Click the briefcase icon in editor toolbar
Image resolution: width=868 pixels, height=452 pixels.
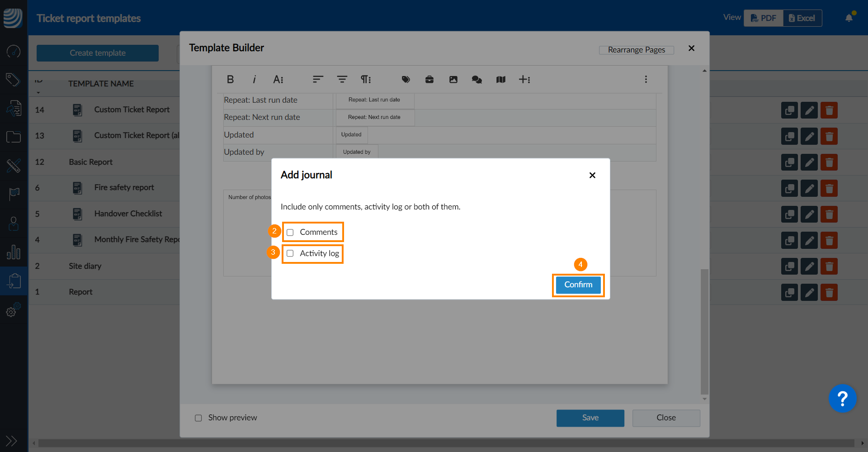[429, 80]
